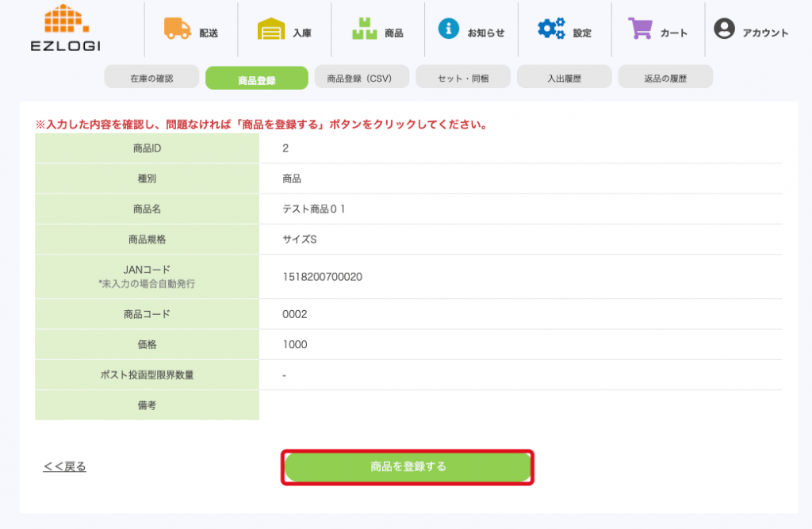Open the セット・同梱 tab
Screen dimensions: 812x529
point(463,79)
